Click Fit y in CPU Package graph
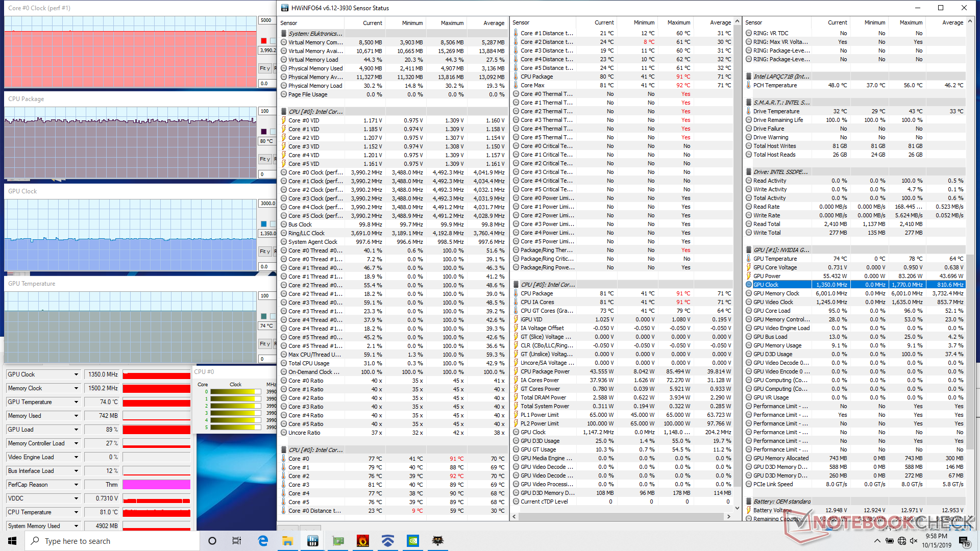Screen dimensions: 980x551 264,159
